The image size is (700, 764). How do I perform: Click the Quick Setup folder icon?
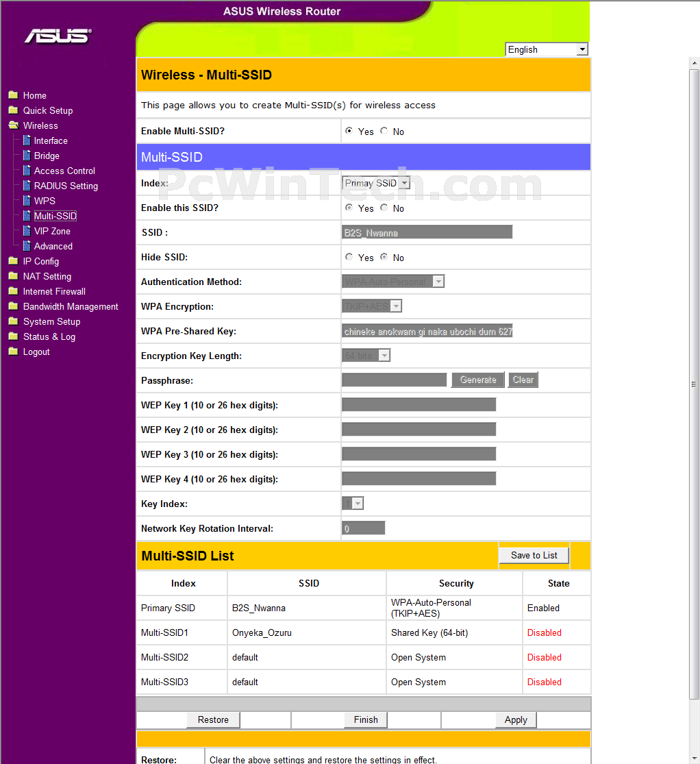click(x=14, y=110)
